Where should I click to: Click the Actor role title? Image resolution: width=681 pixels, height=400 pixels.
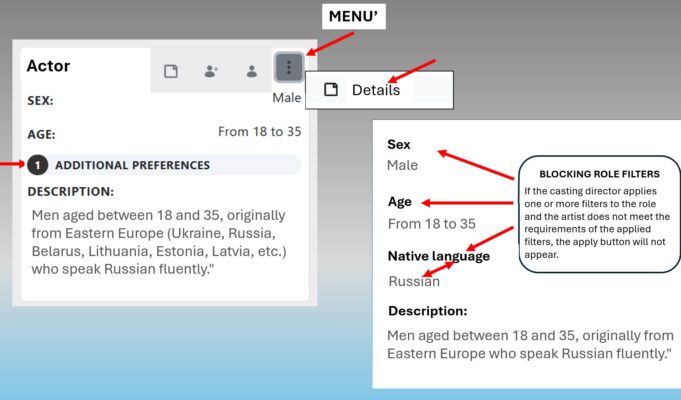click(x=48, y=66)
